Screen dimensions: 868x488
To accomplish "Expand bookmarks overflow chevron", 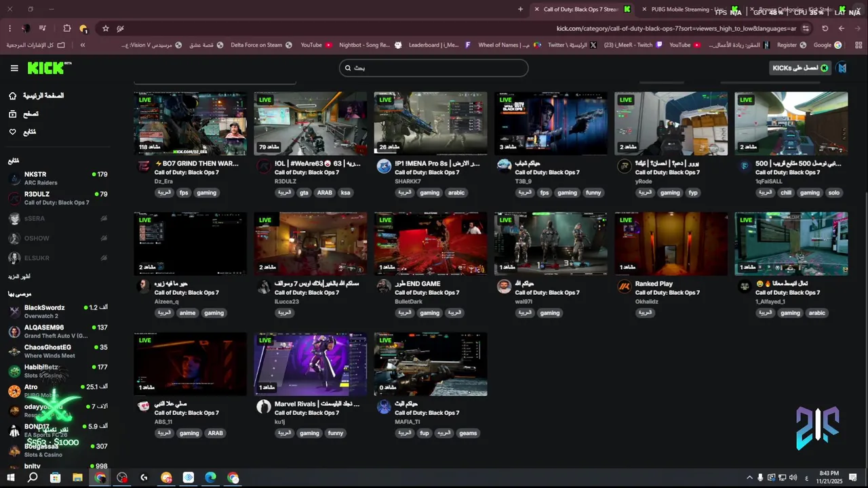I will pyautogui.click(x=83, y=45).
